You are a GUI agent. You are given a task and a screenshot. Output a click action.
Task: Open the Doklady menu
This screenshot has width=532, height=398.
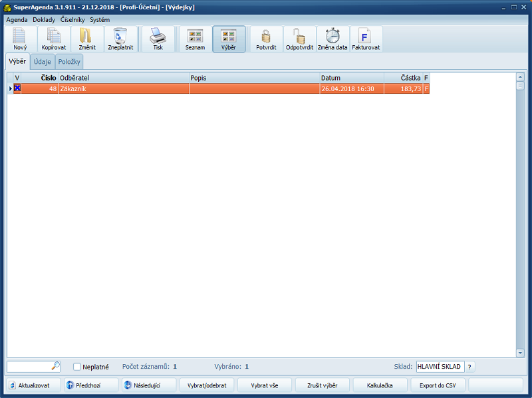coord(44,20)
